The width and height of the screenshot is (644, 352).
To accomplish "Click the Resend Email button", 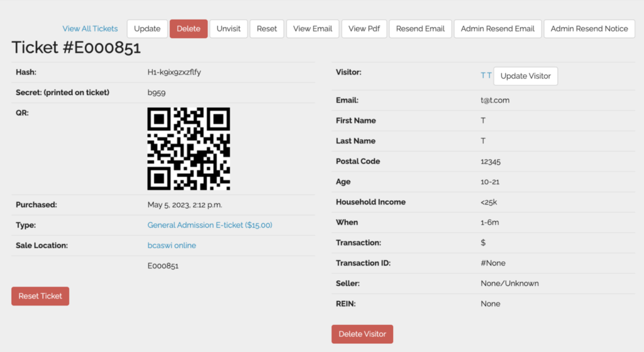I will click(x=420, y=29).
